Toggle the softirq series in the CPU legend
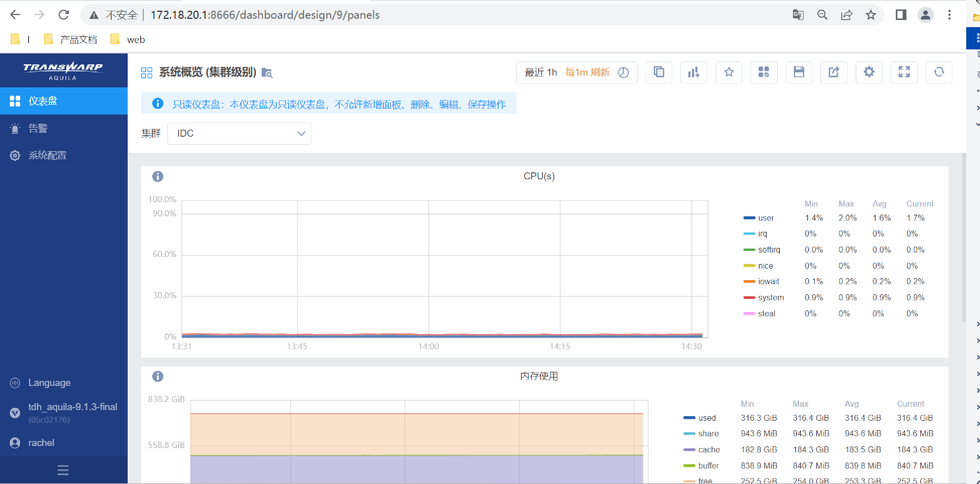The height and width of the screenshot is (484, 980). (x=762, y=250)
